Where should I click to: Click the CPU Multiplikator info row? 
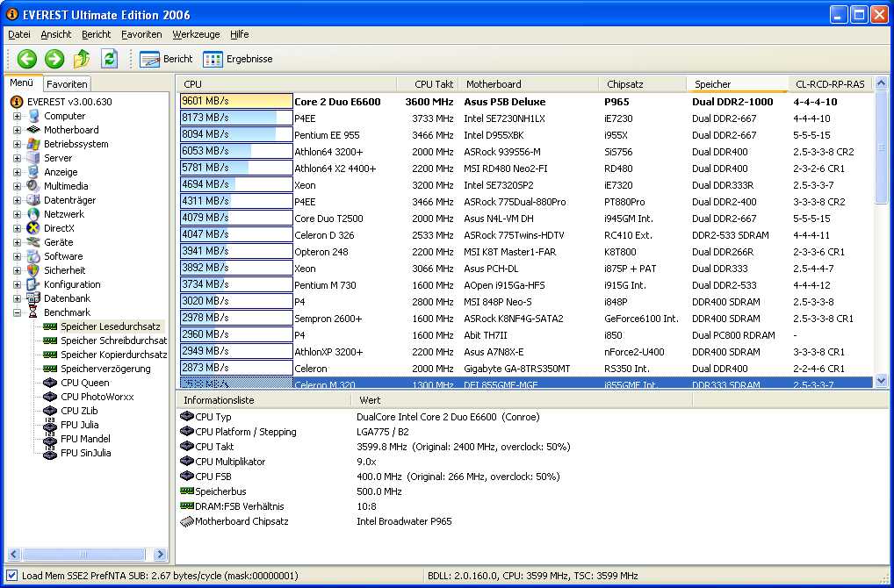coord(435,462)
